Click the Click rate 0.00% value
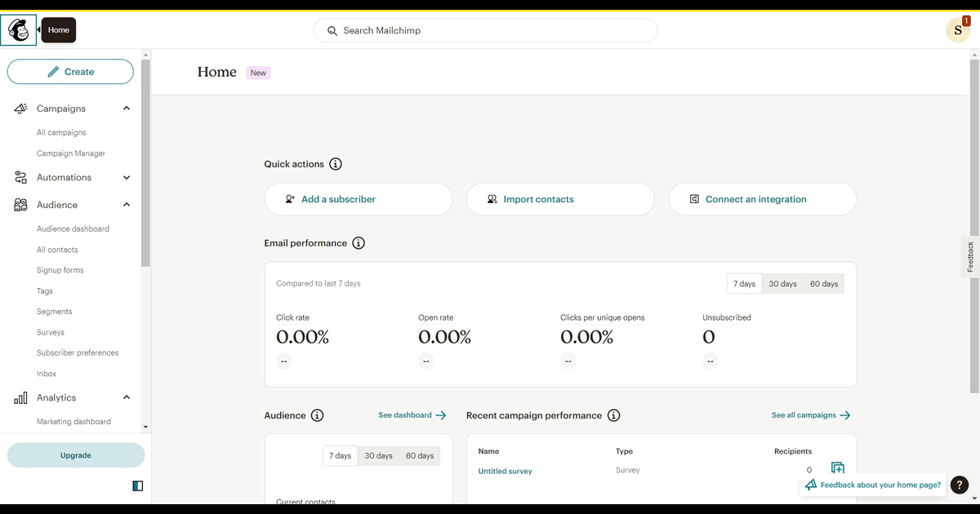This screenshot has width=980, height=514. [x=302, y=337]
